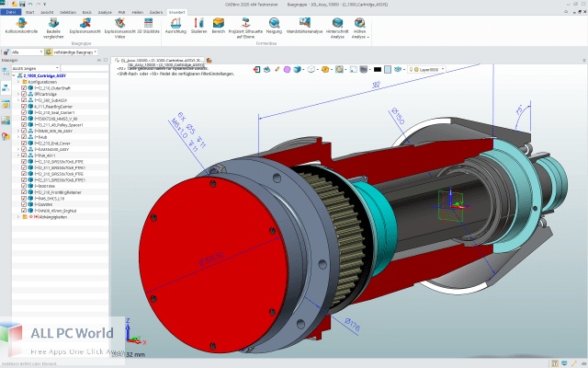
Task: Uncheck the 2_216_FrontBrgRetainer checkbox
Action: click(x=24, y=192)
